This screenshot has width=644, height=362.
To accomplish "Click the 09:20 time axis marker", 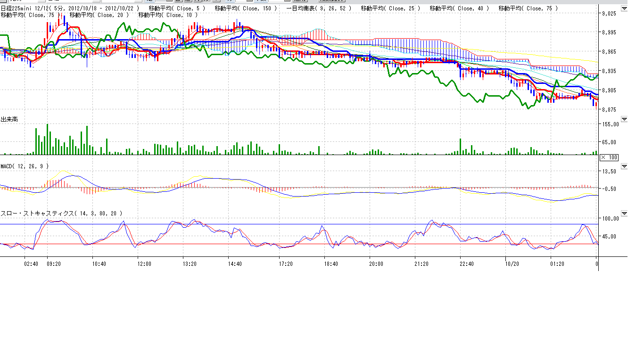I will click(54, 264).
